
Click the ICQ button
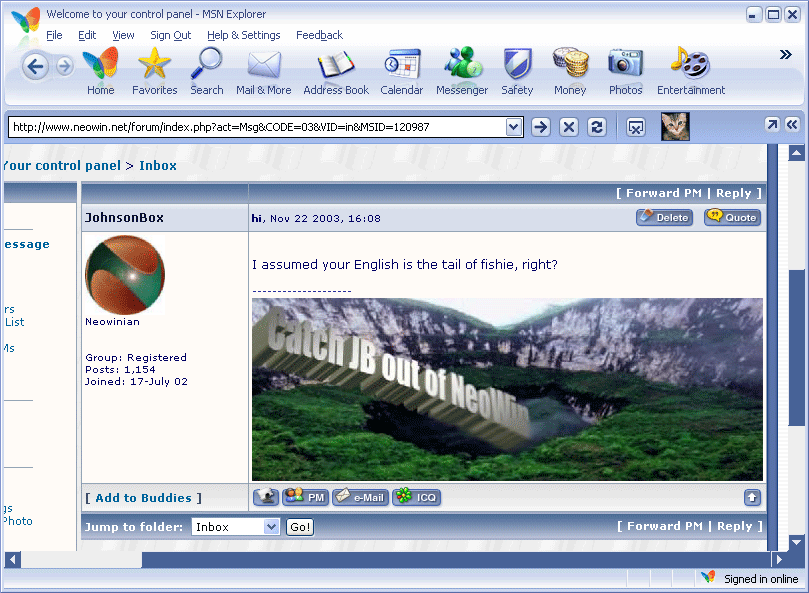417,497
